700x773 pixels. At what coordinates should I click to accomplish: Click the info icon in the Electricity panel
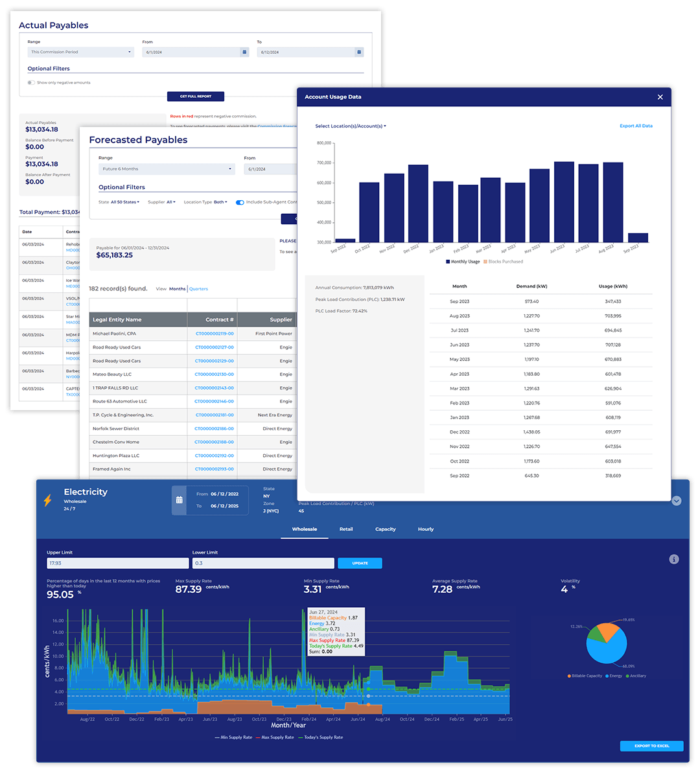(x=674, y=559)
